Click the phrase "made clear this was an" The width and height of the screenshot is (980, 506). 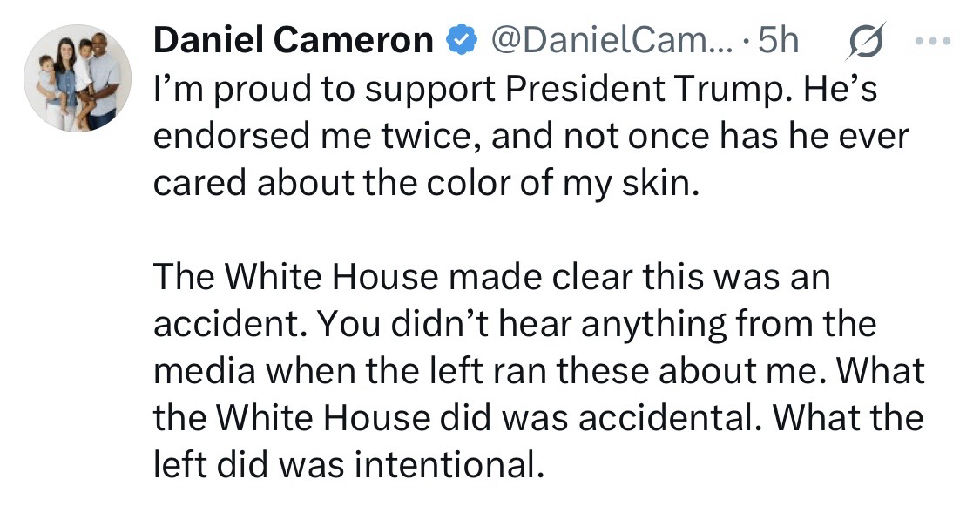tap(675, 278)
